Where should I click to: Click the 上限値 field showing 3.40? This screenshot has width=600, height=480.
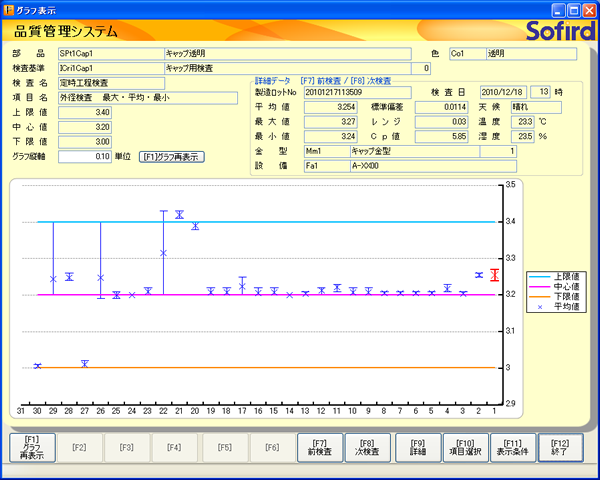point(85,112)
